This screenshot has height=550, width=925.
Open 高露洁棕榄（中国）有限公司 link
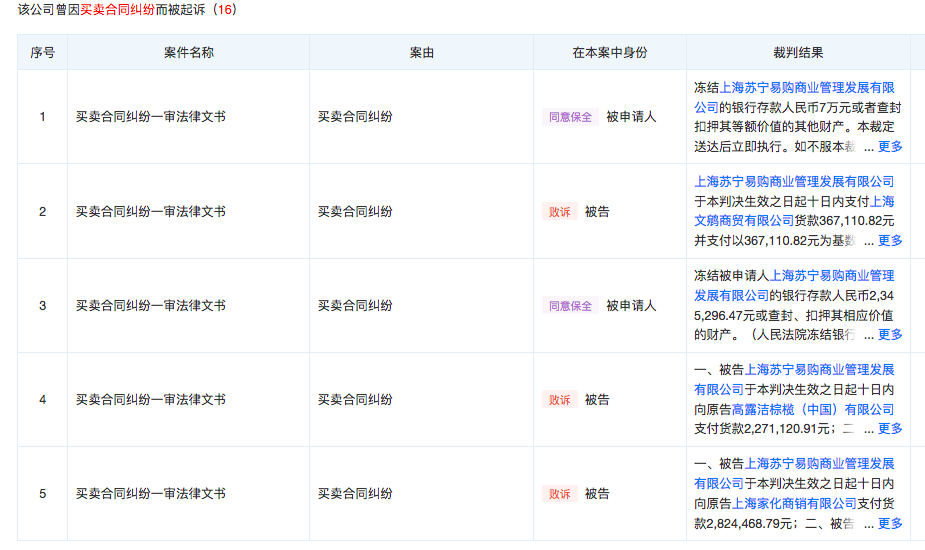coord(813,409)
